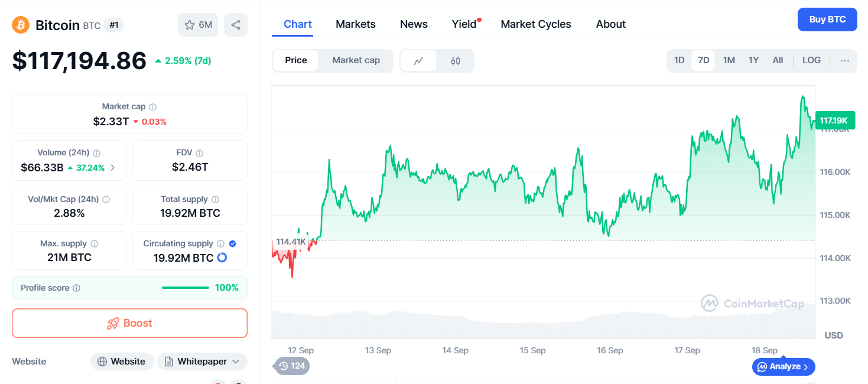This screenshot has height=384, width=868.
Task: Select the line chart icon
Action: tap(418, 60)
